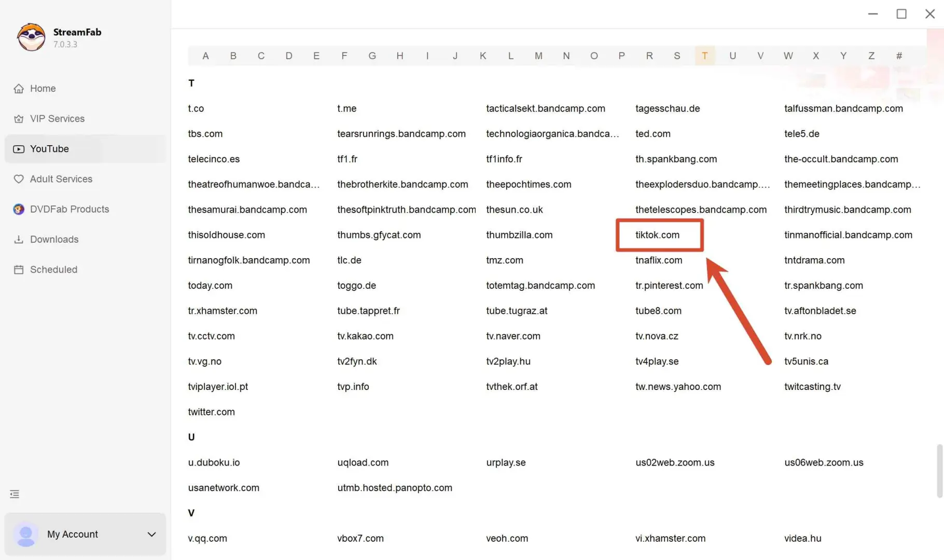Select the highlighted letter T tab

[705, 56]
